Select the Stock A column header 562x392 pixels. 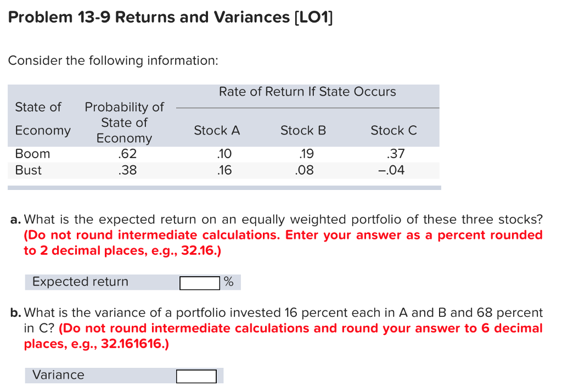coord(217,131)
